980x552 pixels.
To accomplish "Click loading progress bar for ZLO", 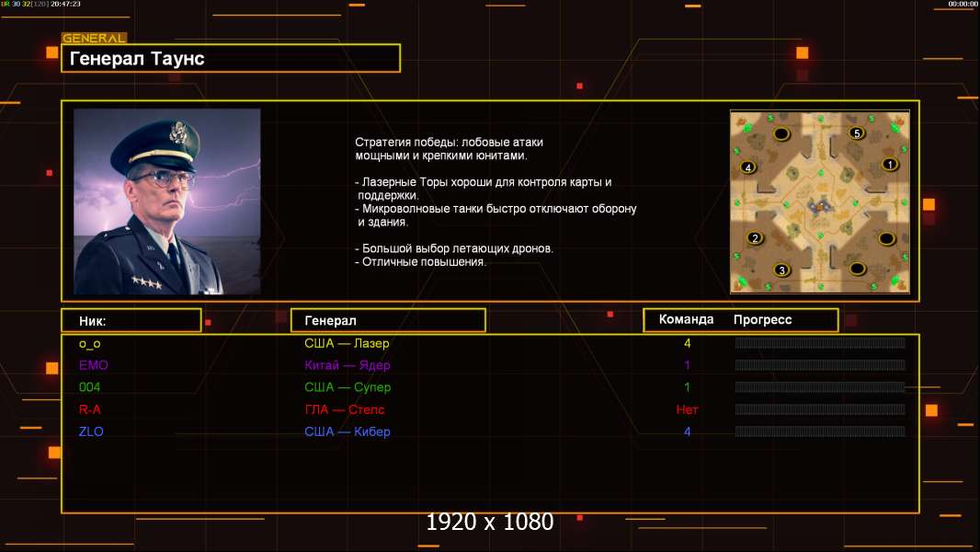I will 820,431.
